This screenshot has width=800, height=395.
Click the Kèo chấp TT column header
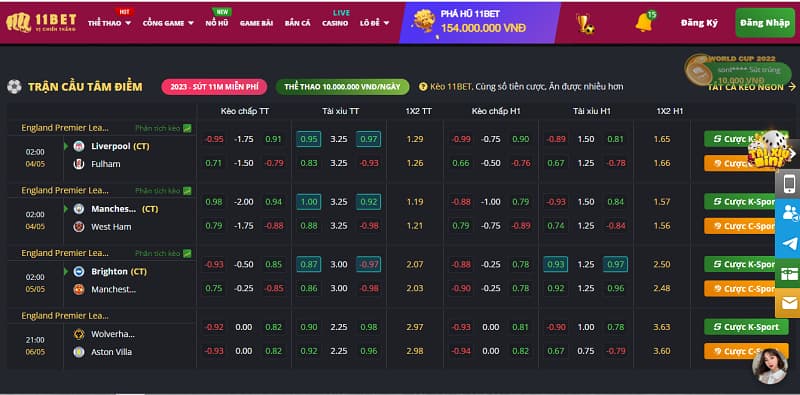click(244, 111)
